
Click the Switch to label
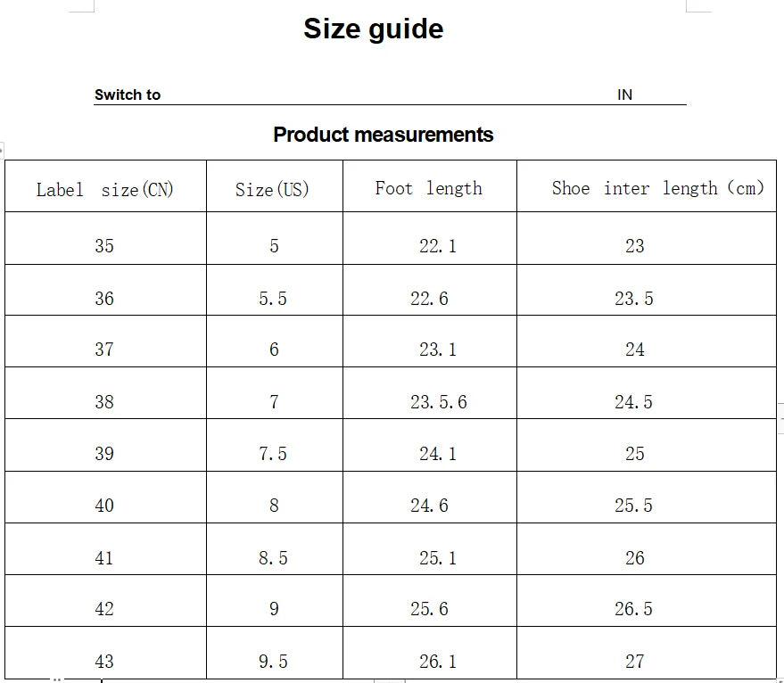pyautogui.click(x=128, y=95)
